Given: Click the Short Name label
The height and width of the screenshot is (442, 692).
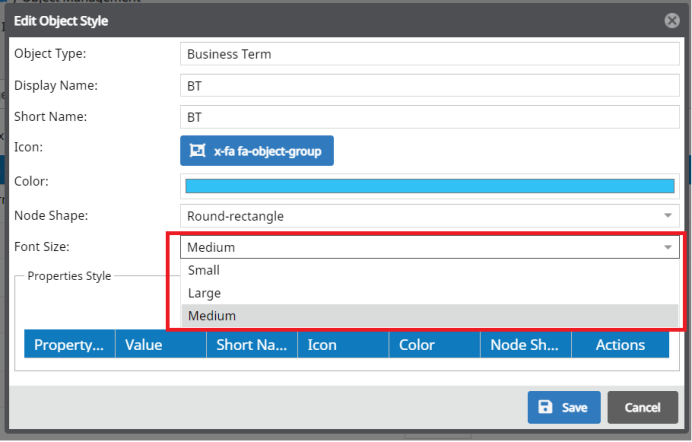Looking at the screenshot, I should (x=51, y=116).
